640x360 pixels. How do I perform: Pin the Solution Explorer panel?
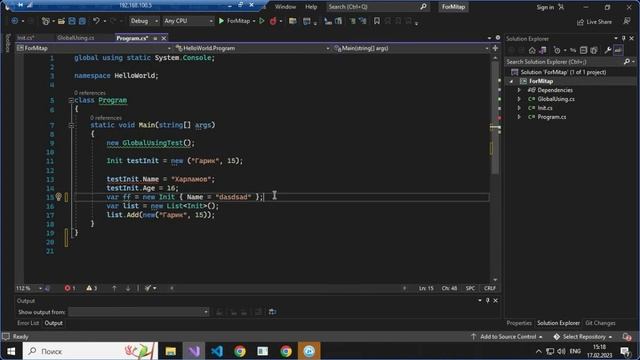[624, 38]
